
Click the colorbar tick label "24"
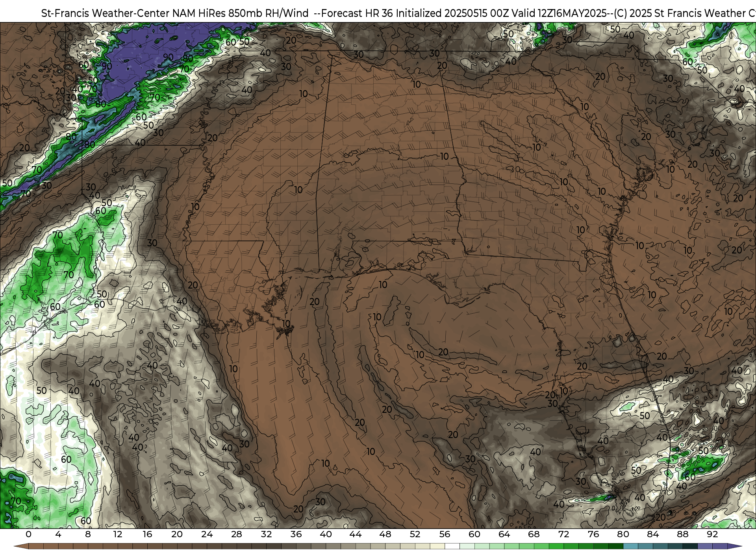pyautogui.click(x=207, y=534)
